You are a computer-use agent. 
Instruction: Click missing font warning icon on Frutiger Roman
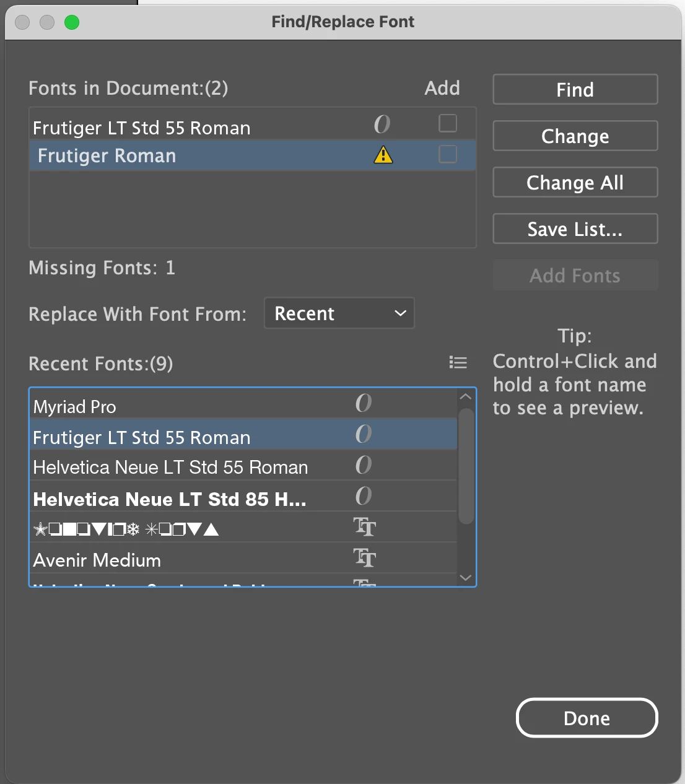[383, 155]
